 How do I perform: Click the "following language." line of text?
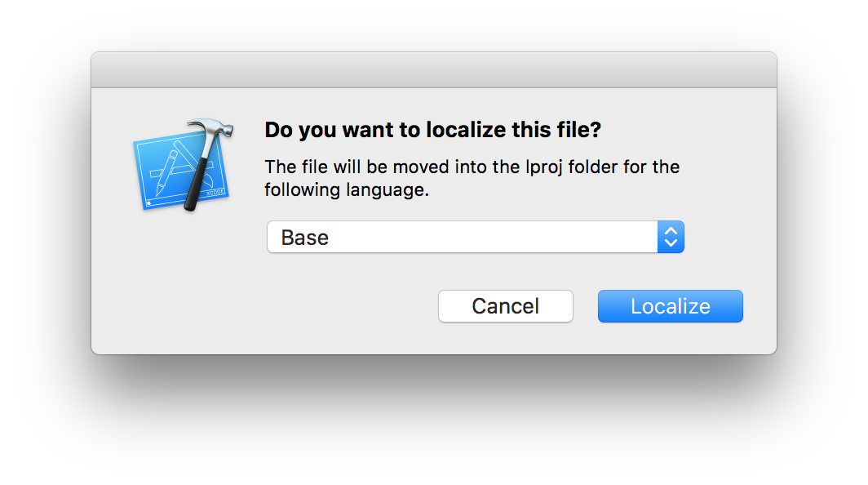point(346,190)
